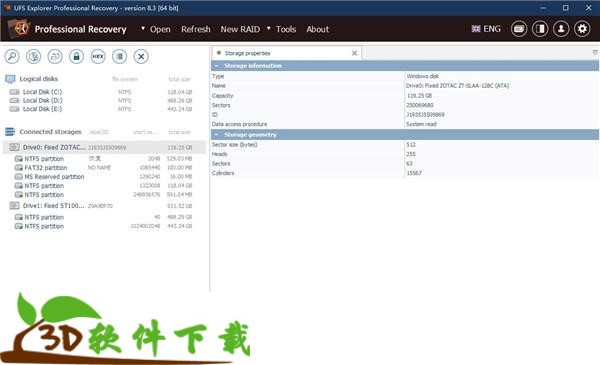Click About in the top menu
Screen dimensions: 600x365
[318, 29]
